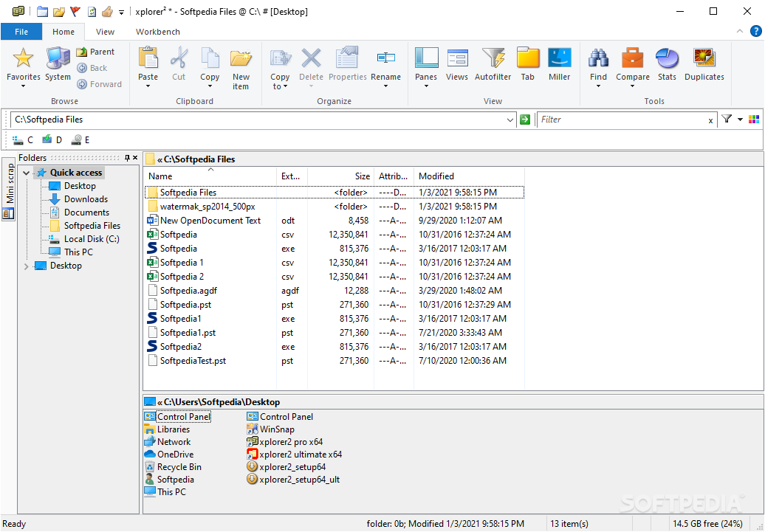
Task: Open the Views icon
Action: [x=457, y=58]
